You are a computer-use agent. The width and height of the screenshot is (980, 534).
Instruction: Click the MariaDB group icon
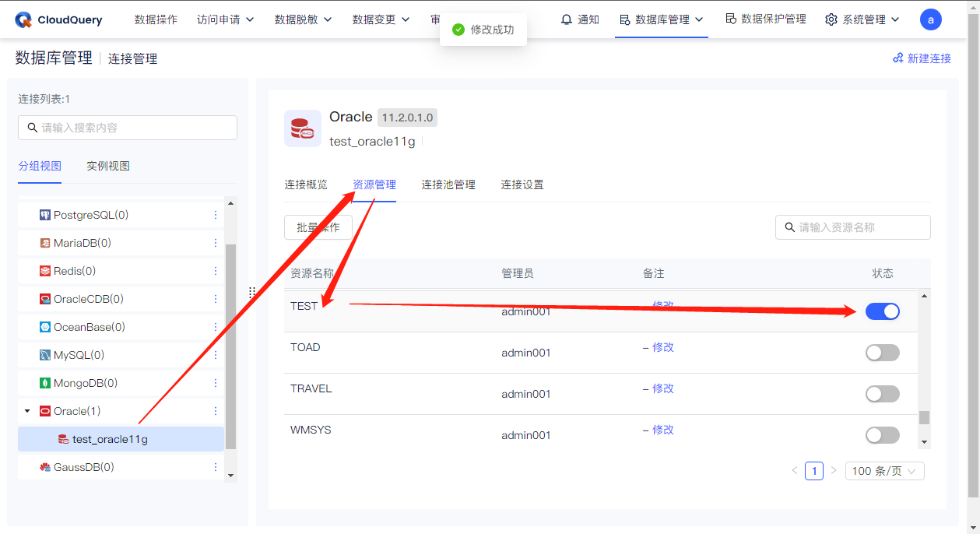point(45,243)
